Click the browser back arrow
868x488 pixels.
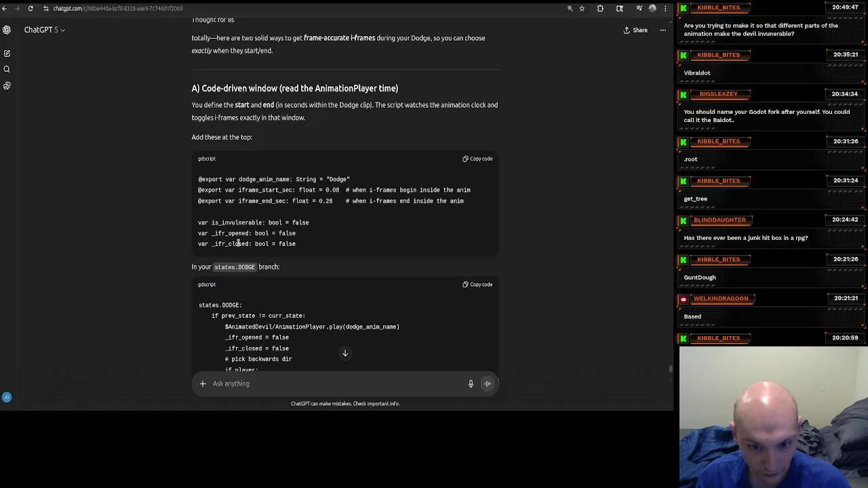[x=4, y=8]
